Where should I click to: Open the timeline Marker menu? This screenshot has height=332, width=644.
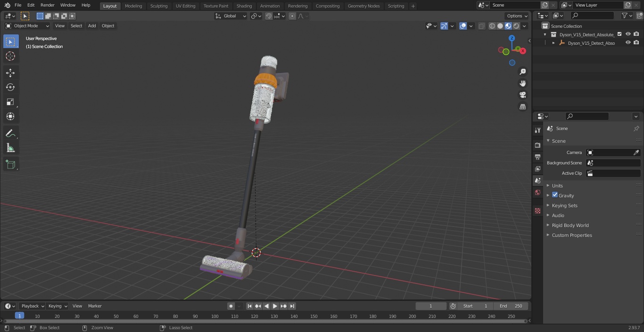point(95,306)
